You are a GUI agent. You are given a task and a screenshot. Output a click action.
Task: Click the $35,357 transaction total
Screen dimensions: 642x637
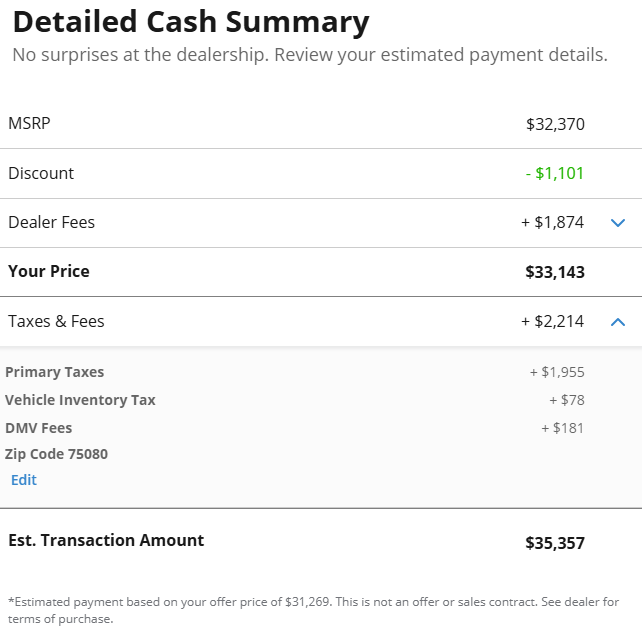tap(555, 543)
